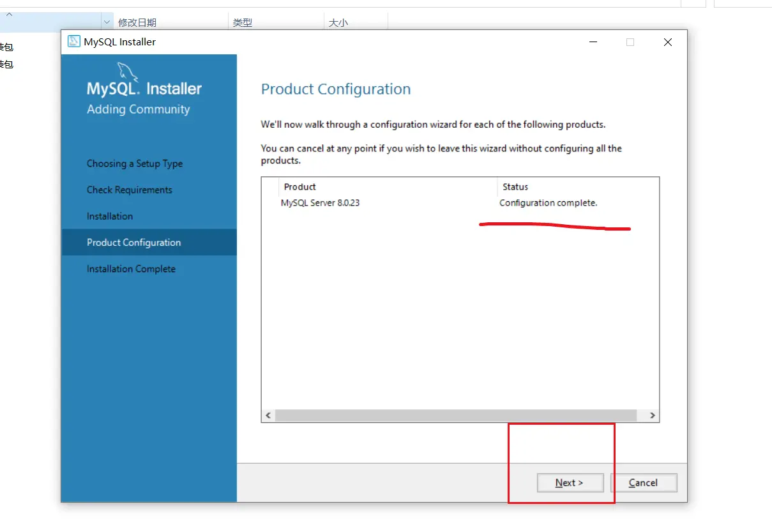The image size is (772, 532).
Task: Click the Configuration complete status text
Action: [x=549, y=203]
